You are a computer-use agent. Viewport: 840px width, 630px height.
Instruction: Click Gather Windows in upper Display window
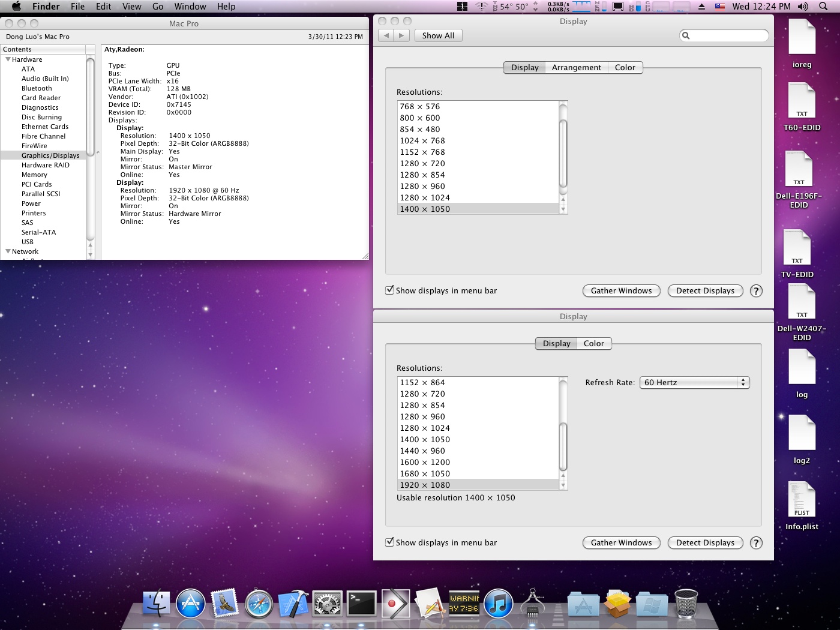pyautogui.click(x=622, y=291)
